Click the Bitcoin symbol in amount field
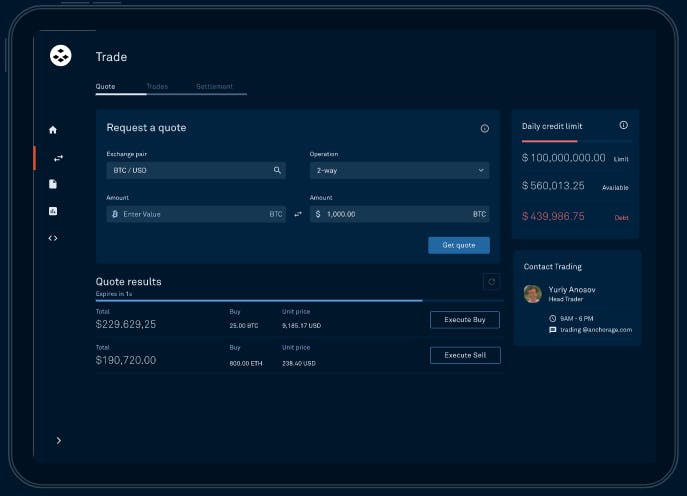Screen dimensions: 687x496 point(115,214)
